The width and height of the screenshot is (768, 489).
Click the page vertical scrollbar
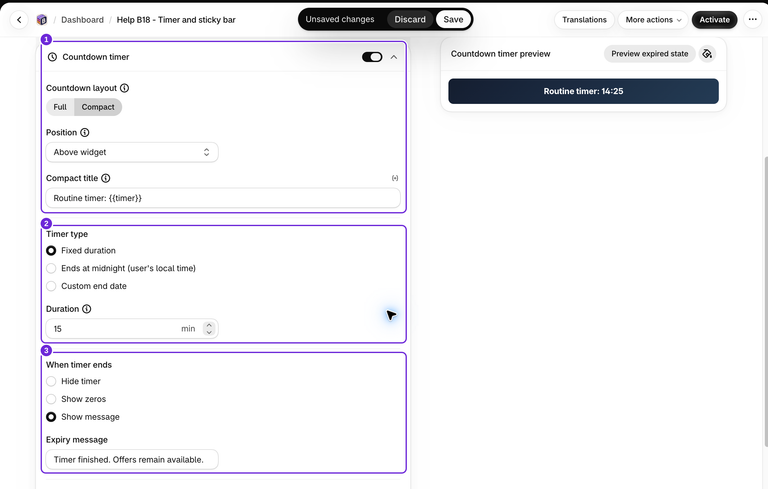(765, 301)
